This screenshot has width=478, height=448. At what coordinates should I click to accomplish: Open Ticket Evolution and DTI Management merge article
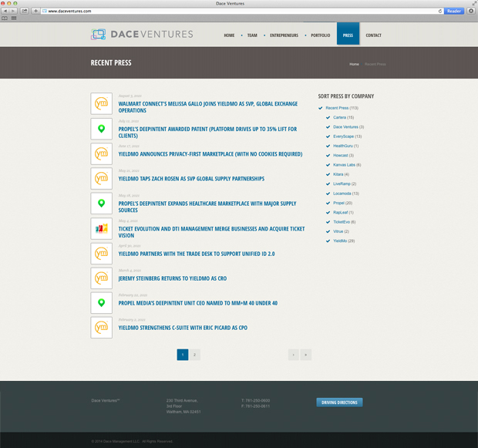[x=211, y=232]
